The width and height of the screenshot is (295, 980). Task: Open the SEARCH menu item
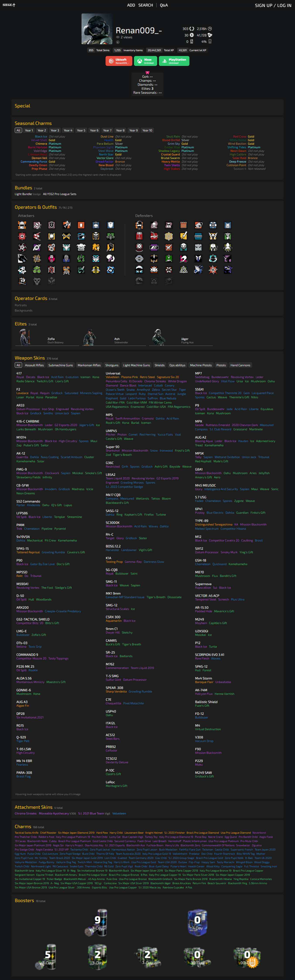click(x=145, y=5)
